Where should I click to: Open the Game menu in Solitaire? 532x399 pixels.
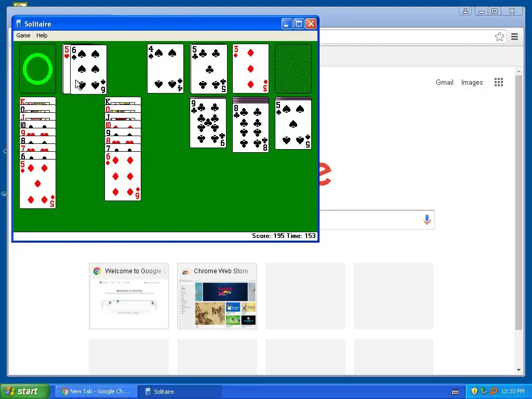pyautogui.click(x=23, y=35)
